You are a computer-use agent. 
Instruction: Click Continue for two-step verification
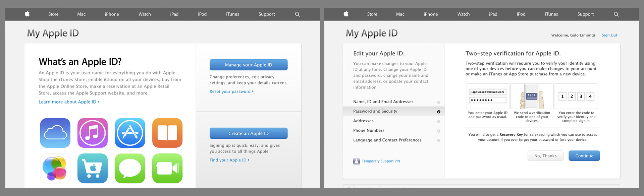(584, 156)
